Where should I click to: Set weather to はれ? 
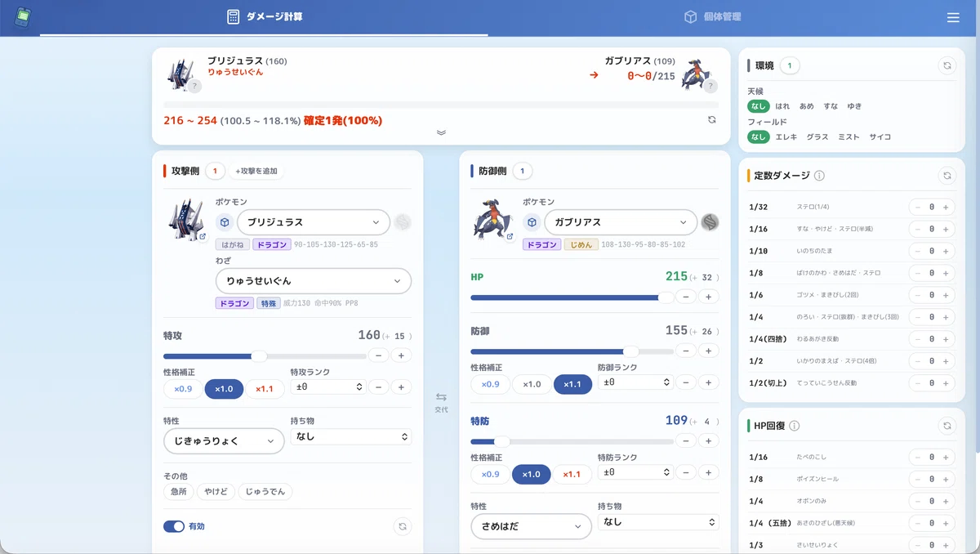pyautogui.click(x=782, y=106)
